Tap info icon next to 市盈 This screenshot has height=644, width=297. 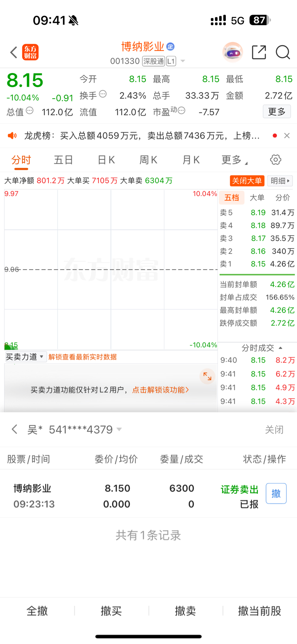click(181, 111)
